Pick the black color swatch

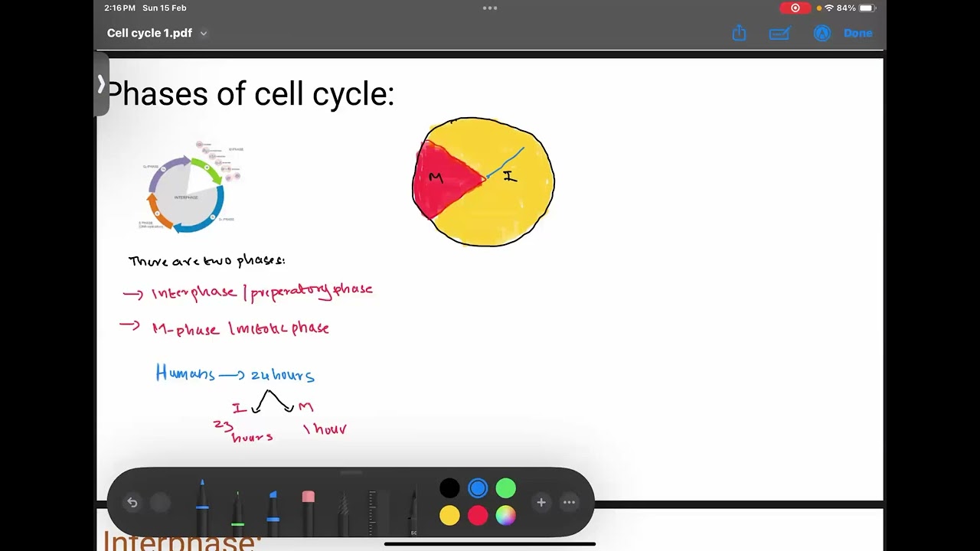coord(449,488)
